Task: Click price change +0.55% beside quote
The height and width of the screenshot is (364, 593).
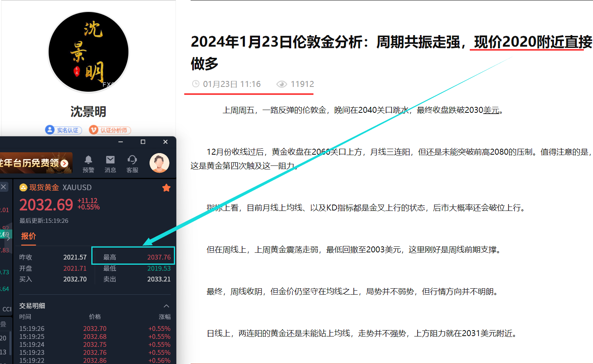Action: click(89, 207)
